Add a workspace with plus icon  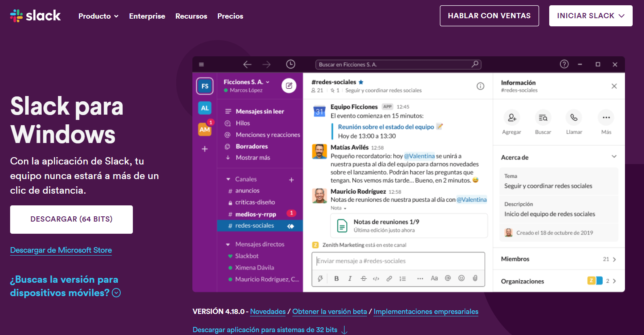pyautogui.click(x=205, y=149)
